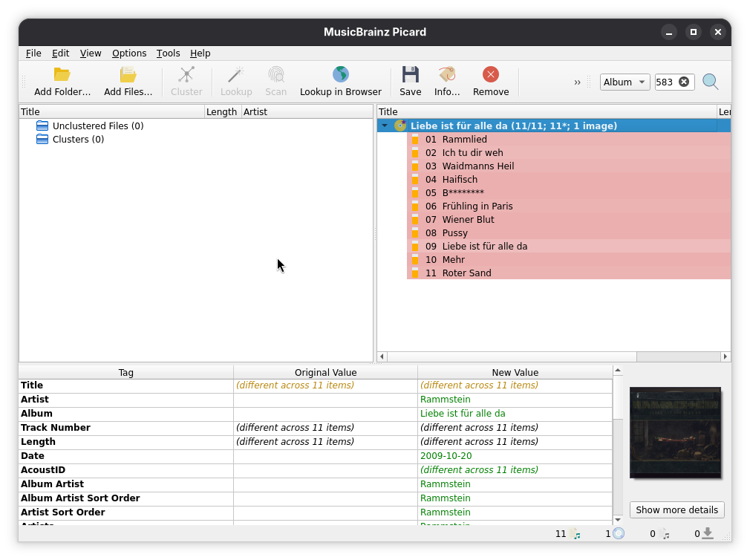Collapse the Liebe ist für alle da album
Screen dimensions: 750x560
pyautogui.click(x=385, y=126)
